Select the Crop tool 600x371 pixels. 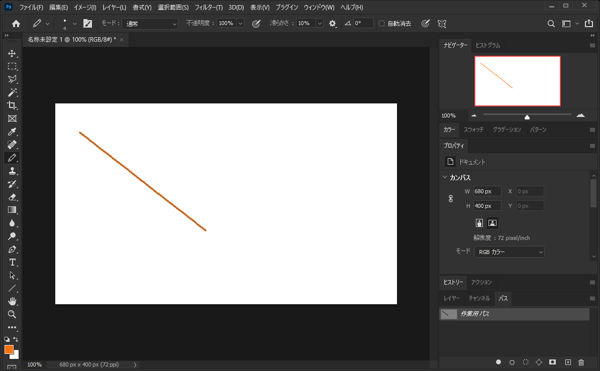pos(12,105)
